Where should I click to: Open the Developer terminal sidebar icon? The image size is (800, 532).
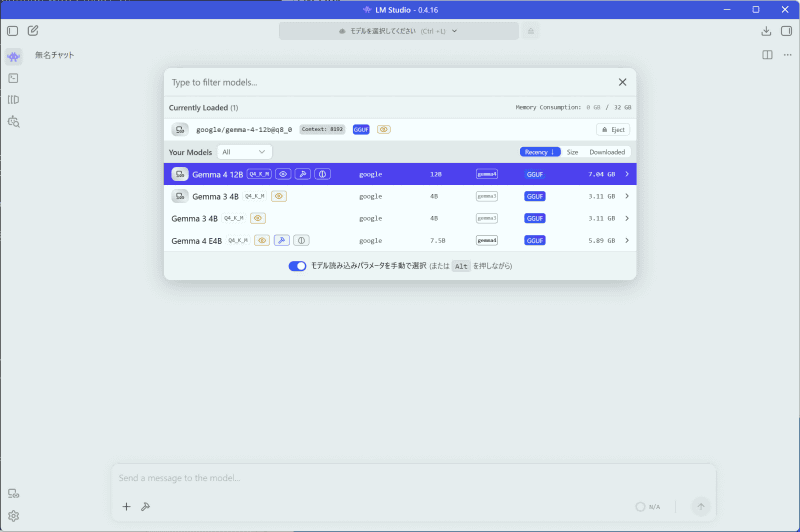[13, 78]
